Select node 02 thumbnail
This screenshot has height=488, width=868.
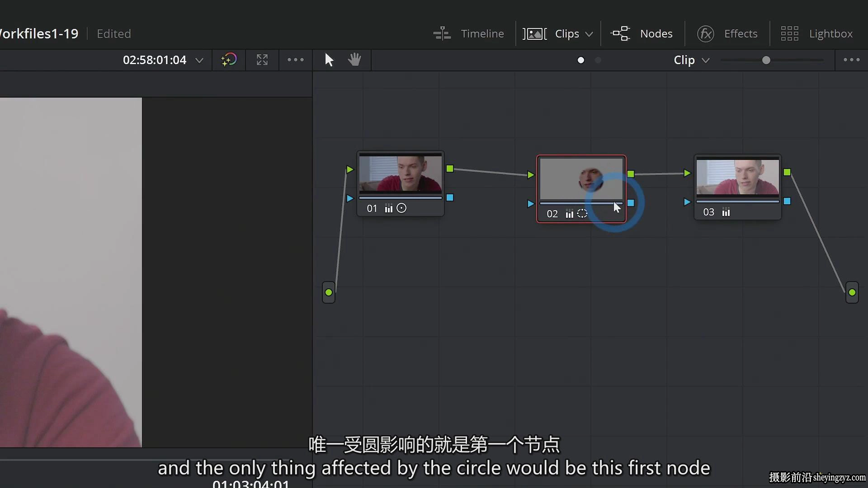pos(581,178)
